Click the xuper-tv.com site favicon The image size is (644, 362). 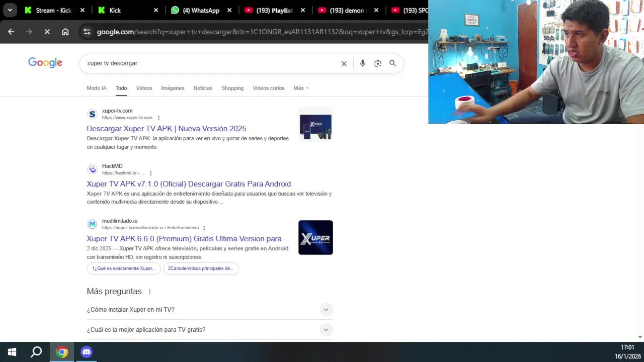pyautogui.click(x=92, y=114)
